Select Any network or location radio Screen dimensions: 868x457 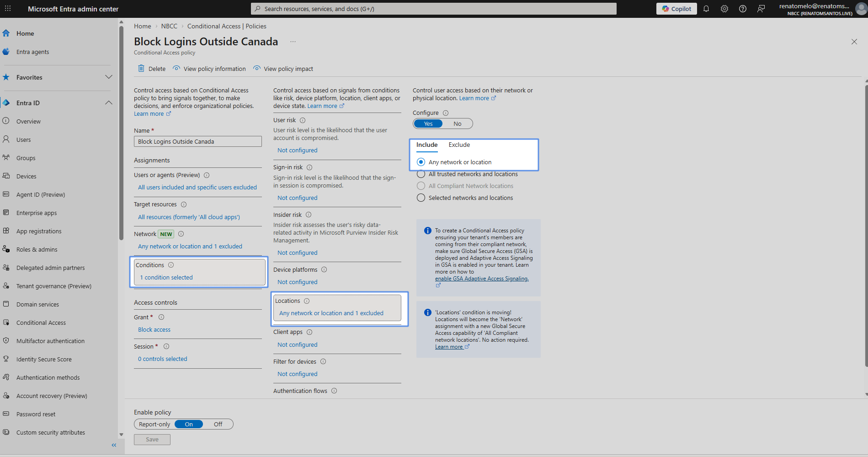421,162
